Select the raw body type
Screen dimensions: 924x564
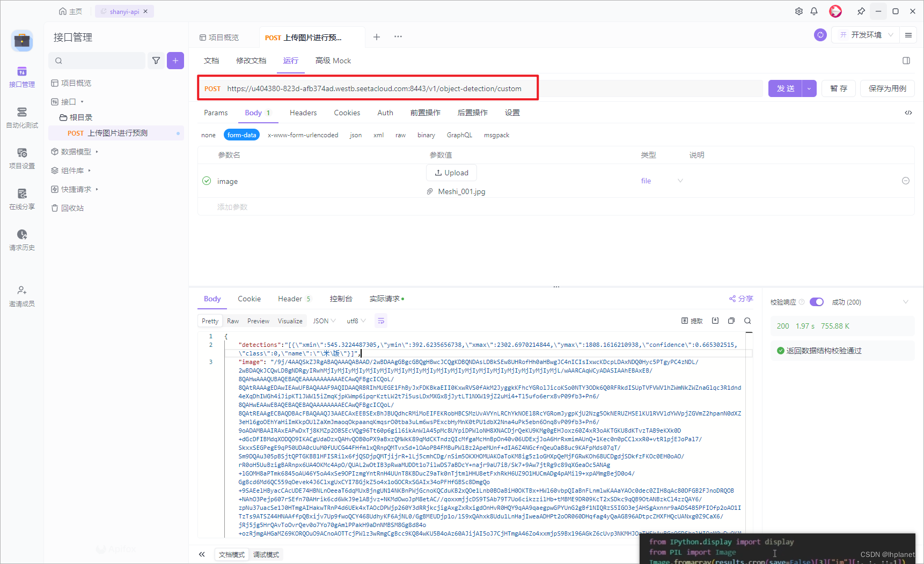click(x=400, y=135)
